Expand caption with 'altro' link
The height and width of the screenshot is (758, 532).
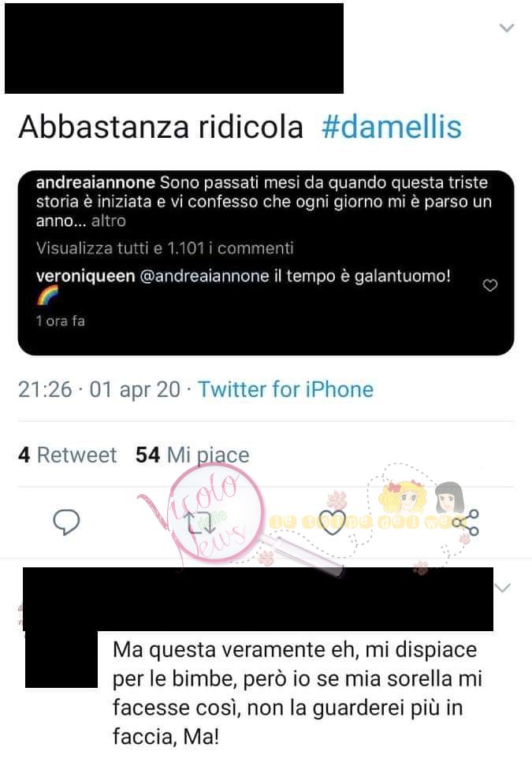point(109,221)
